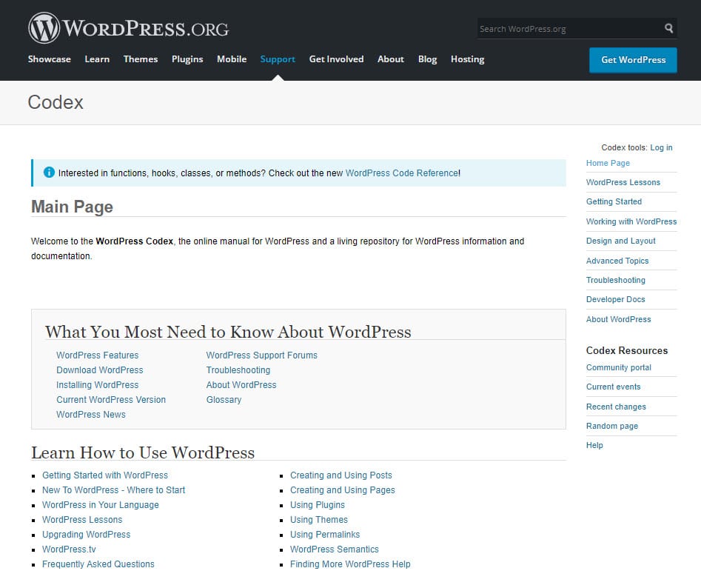
Task: Click Log in under Codex tools
Action: 661,147
